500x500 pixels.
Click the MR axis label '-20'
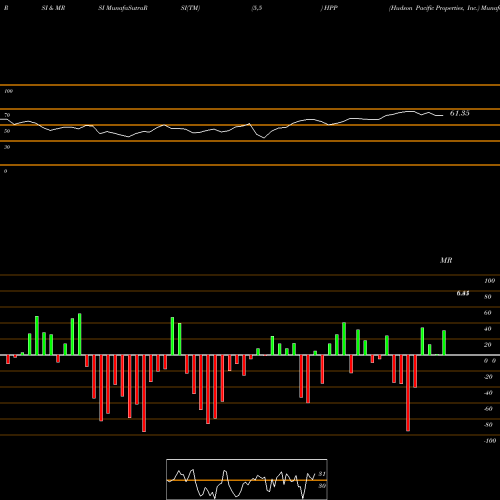coord(488,377)
